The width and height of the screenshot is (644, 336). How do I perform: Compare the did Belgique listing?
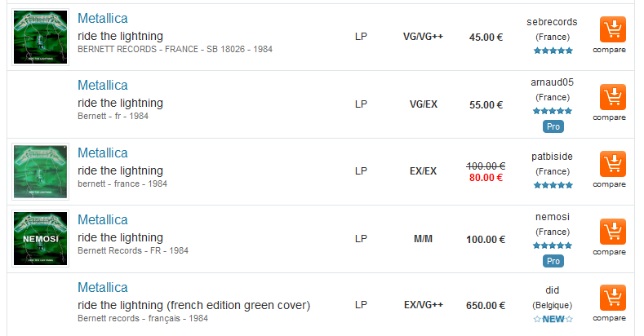click(x=609, y=318)
